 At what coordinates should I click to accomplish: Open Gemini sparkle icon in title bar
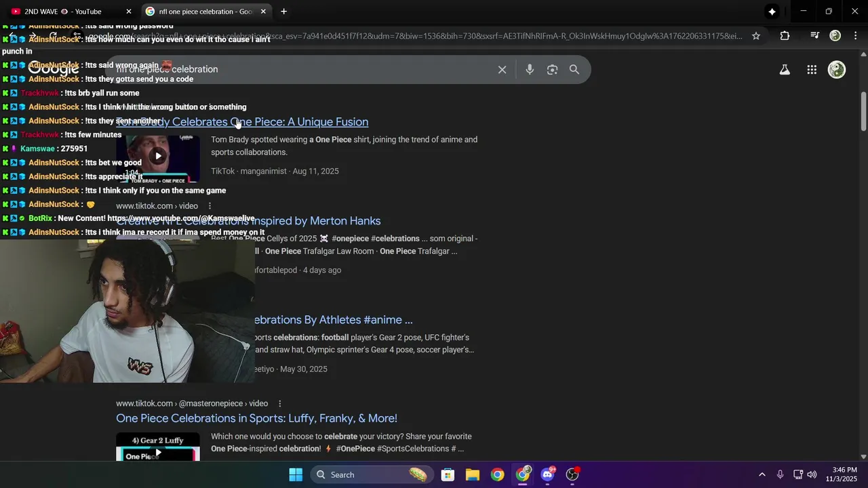click(772, 12)
